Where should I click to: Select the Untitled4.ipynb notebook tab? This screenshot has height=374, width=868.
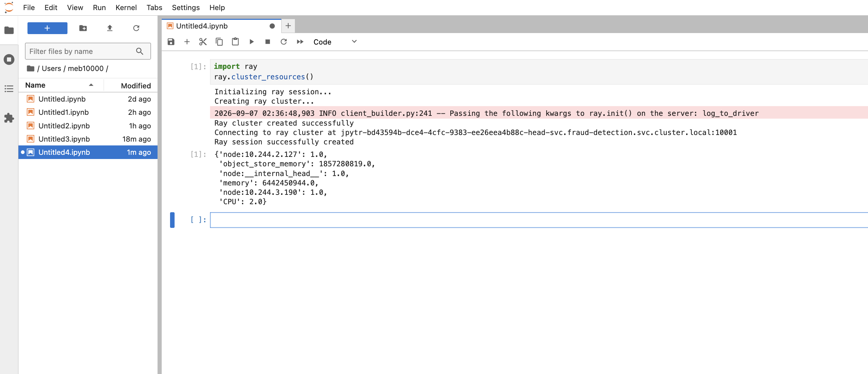pos(222,26)
